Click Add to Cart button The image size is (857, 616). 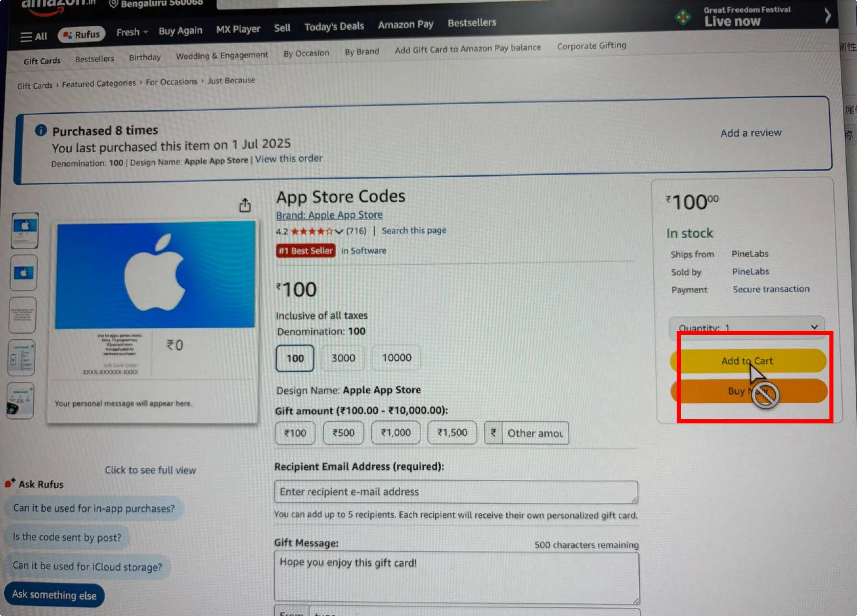pos(748,361)
